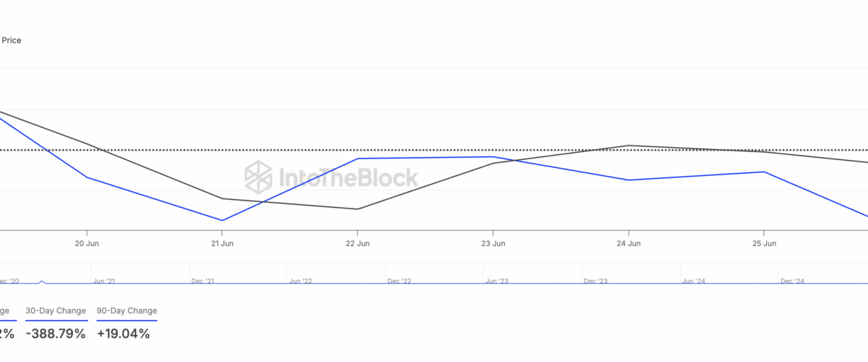Click the blue line's low point at 21 Jun
This screenshot has height=362, width=868.
pyautogui.click(x=222, y=220)
